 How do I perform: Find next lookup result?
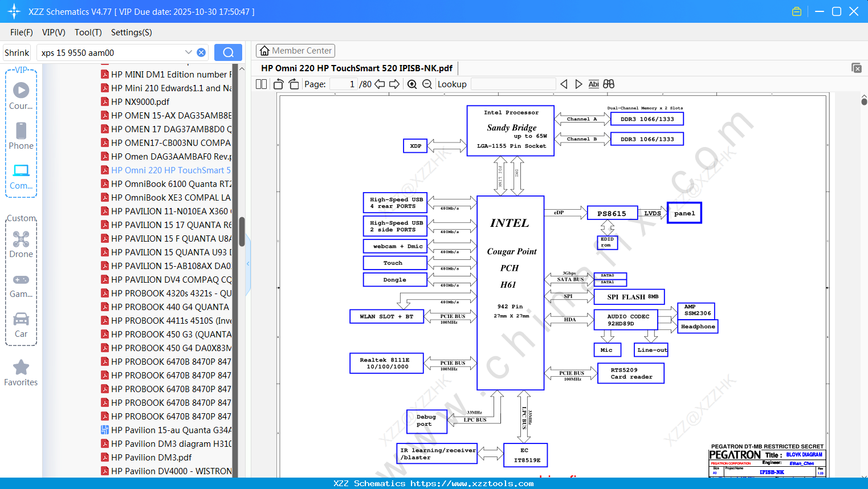pos(578,84)
